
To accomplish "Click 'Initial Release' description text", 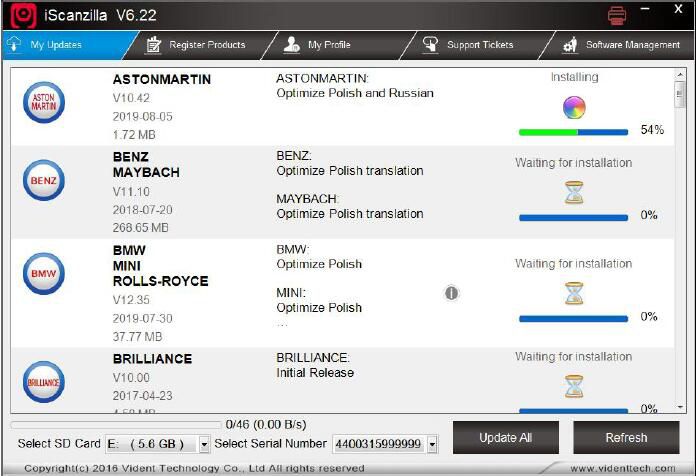I will pos(315,373).
